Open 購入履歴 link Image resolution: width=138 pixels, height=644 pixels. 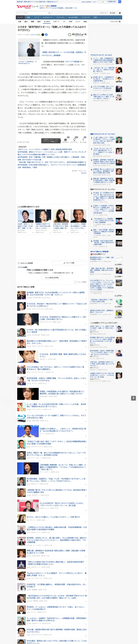coord(112,13)
